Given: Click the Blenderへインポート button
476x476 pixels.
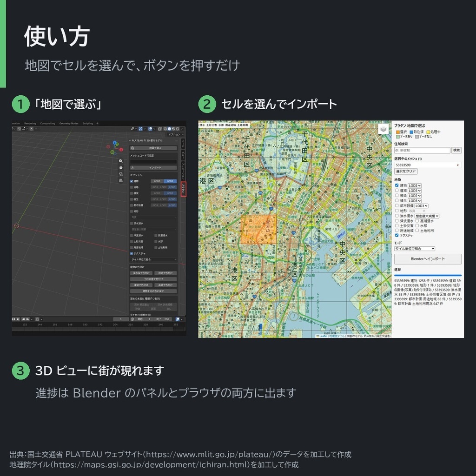Looking at the screenshot, I should click(x=428, y=259).
